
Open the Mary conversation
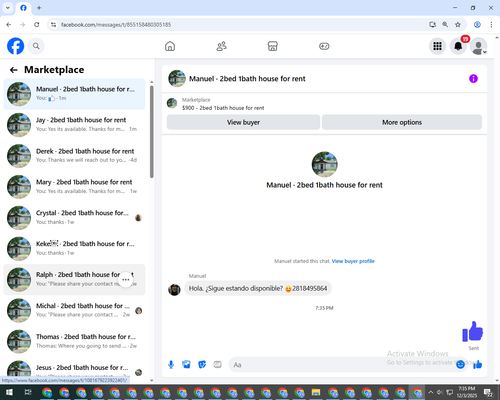pyautogui.click(x=74, y=187)
